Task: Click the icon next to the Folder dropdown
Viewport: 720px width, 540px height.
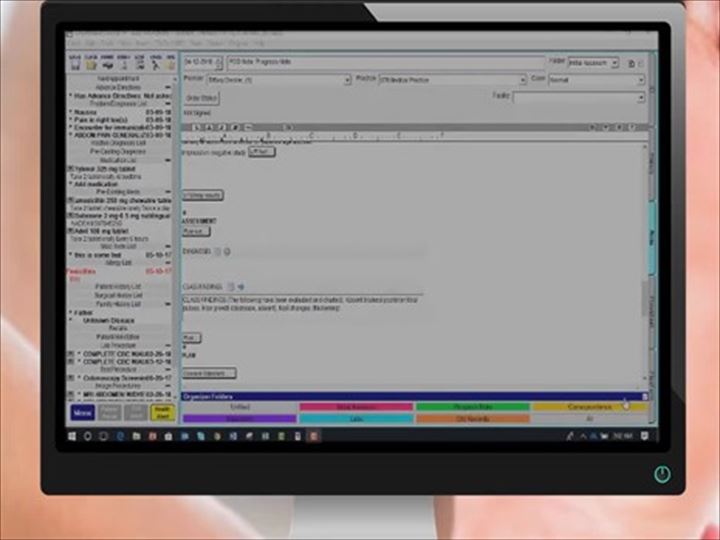Action: coord(630,63)
